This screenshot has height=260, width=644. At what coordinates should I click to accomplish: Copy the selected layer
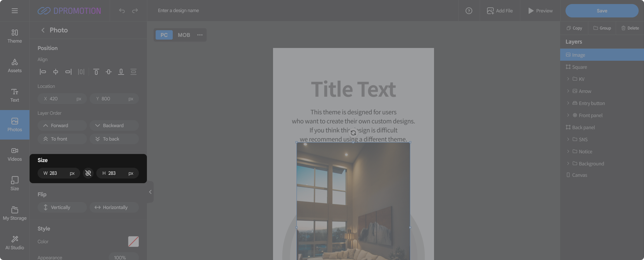coord(574,28)
